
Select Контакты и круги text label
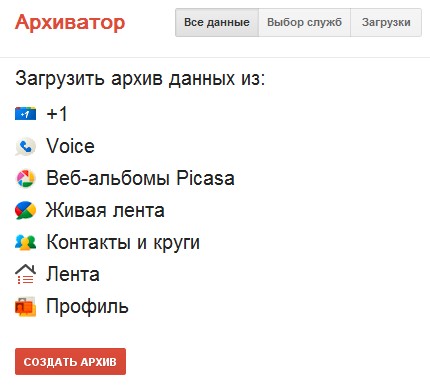(123, 242)
